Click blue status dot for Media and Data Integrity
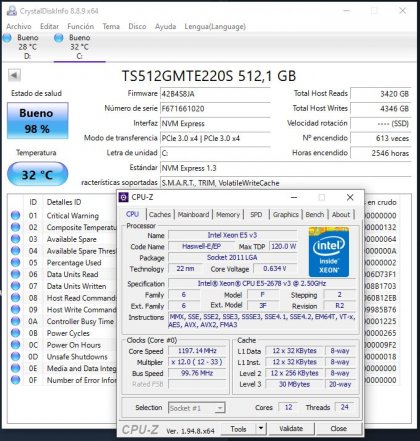The image size is (420, 441). 15,368
